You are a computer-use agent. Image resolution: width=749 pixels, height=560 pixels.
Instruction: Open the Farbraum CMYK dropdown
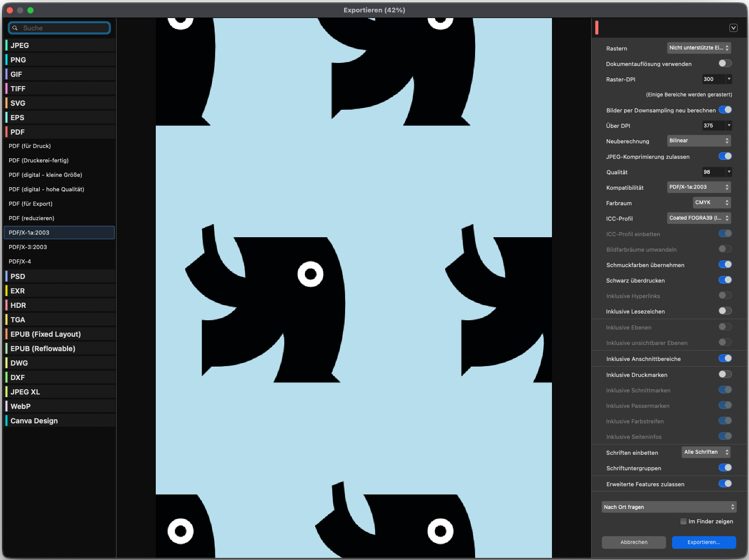point(712,203)
